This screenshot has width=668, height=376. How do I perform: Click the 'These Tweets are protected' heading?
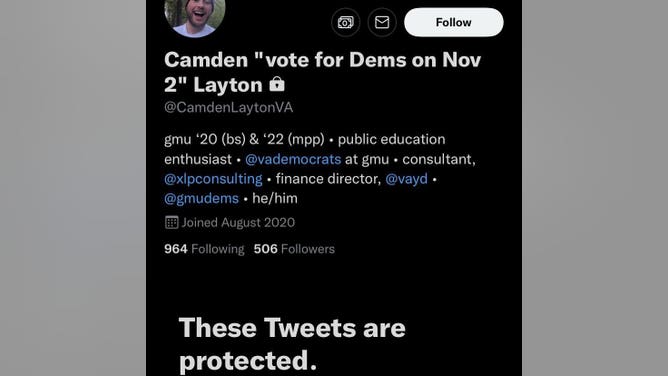point(292,344)
